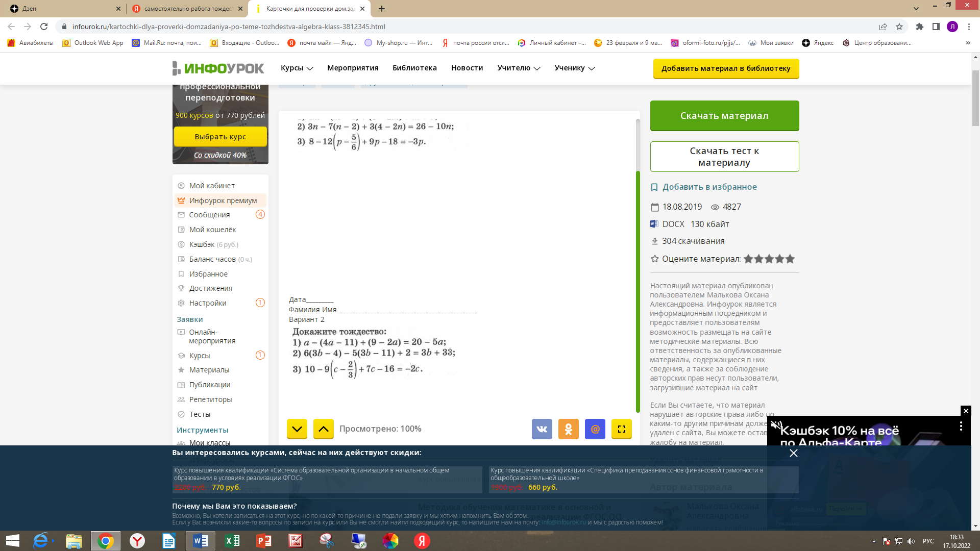Open Word from the taskbar
Image resolution: width=980 pixels, height=551 pixels.
point(201,541)
